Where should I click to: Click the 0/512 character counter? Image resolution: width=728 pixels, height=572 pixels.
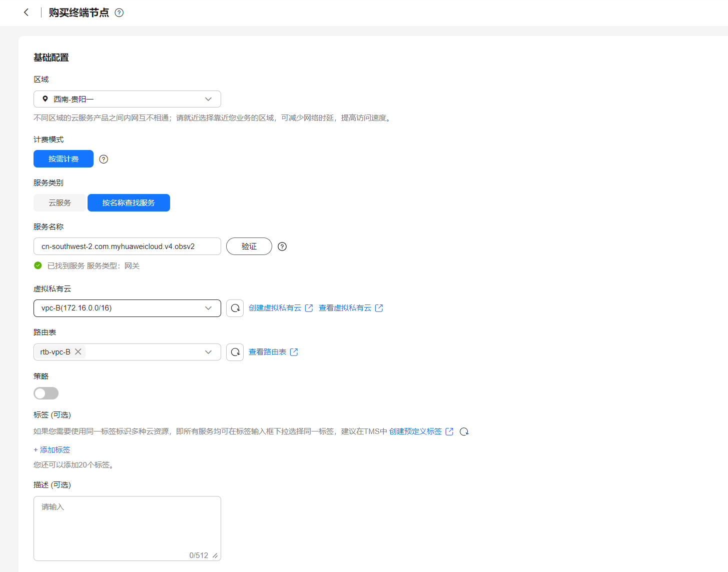pyautogui.click(x=199, y=555)
